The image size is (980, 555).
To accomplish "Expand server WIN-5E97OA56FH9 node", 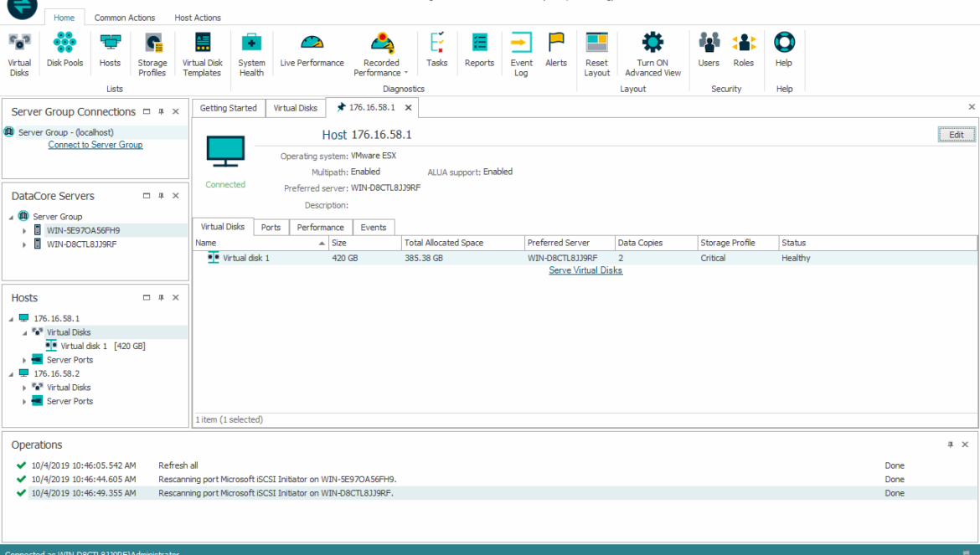I will coord(24,231).
